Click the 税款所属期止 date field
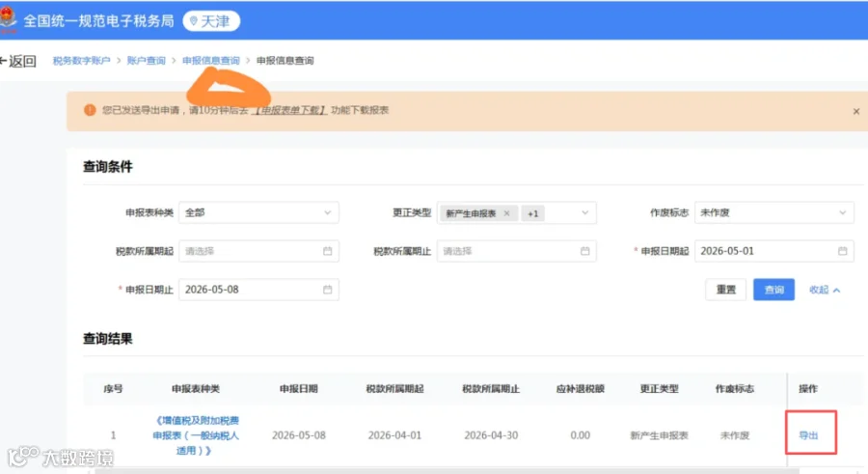 517,251
